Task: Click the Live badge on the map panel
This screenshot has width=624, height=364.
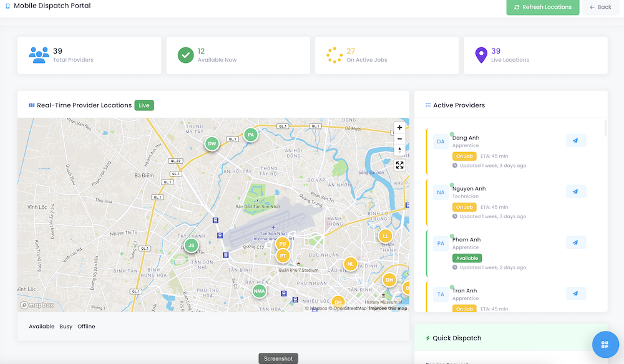Action: tap(144, 105)
